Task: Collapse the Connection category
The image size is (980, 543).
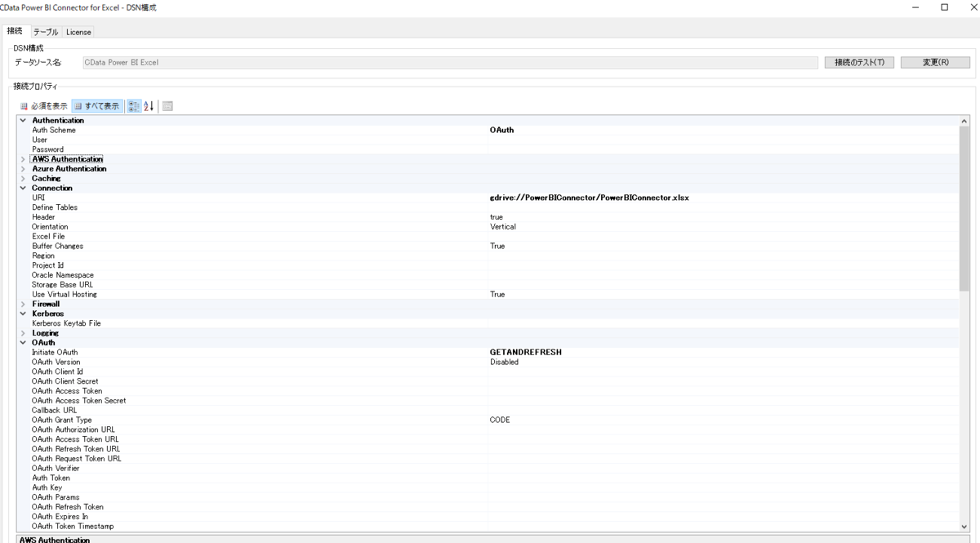Action: pyautogui.click(x=23, y=189)
